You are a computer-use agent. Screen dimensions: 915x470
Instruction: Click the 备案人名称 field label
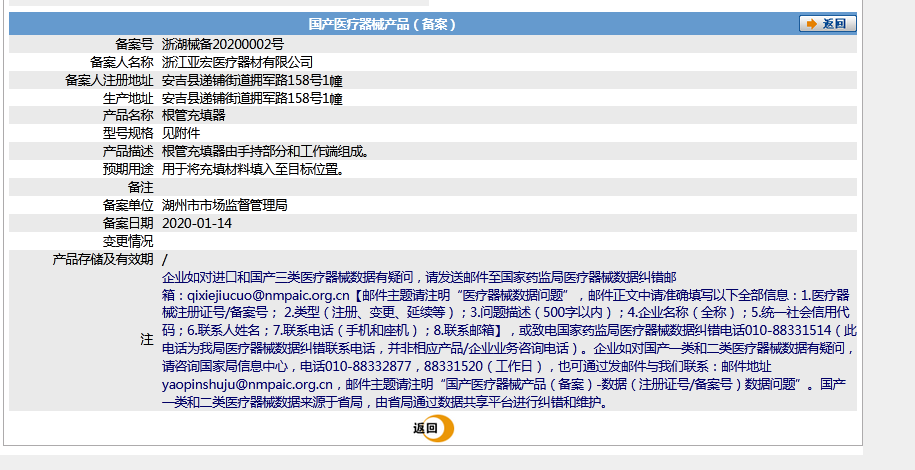tap(121, 62)
